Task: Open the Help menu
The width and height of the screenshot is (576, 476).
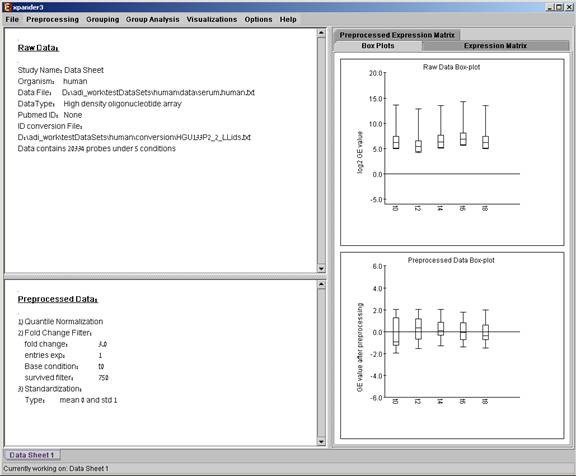Action: point(288,19)
